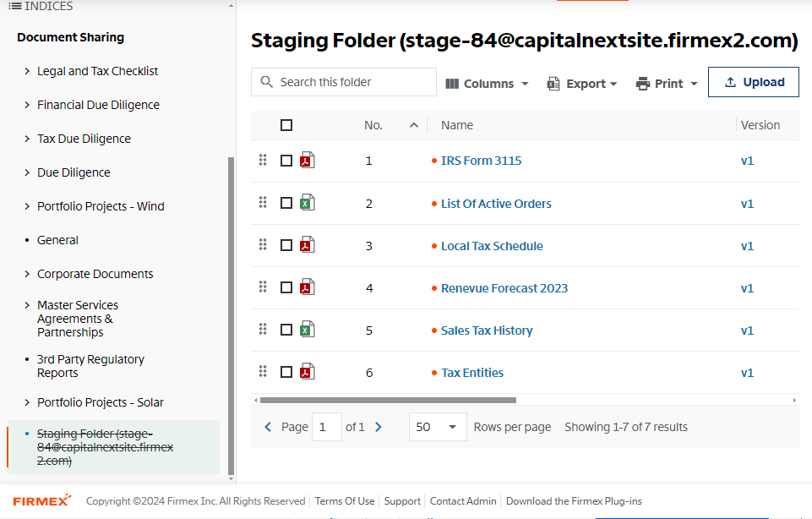Click the PDF icon for Tax Entities

point(307,372)
